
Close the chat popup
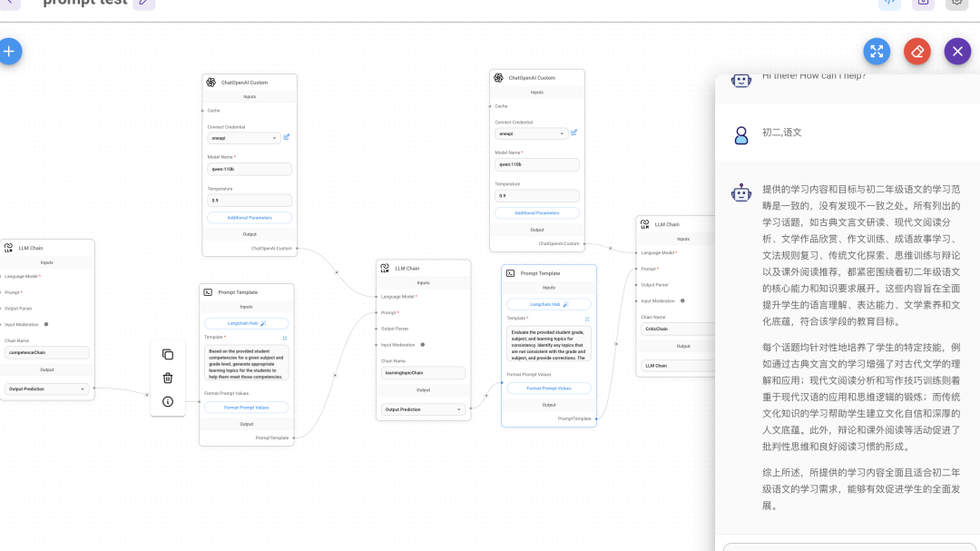957,51
